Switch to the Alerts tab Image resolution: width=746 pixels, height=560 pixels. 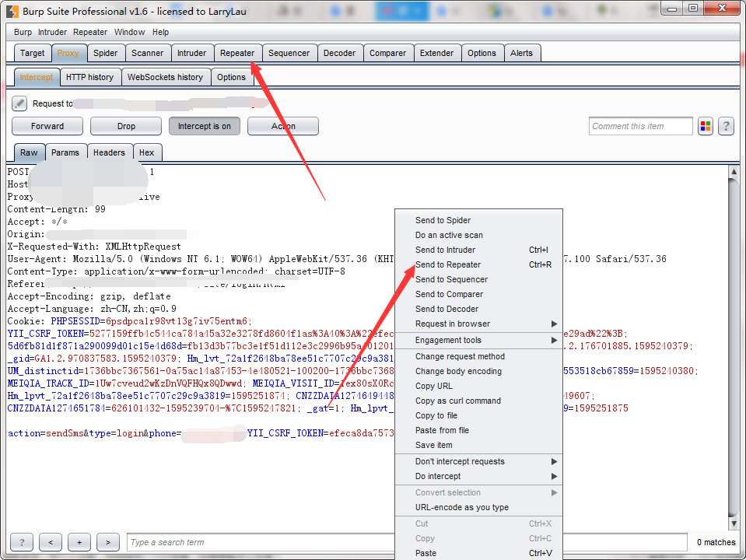[521, 53]
